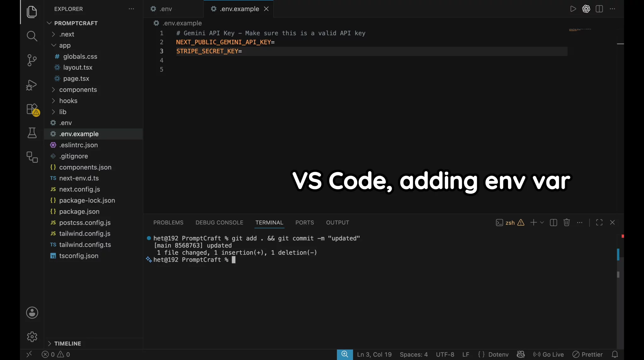
Task: Open the terminal launch profile dropdown
Action: coord(542,222)
